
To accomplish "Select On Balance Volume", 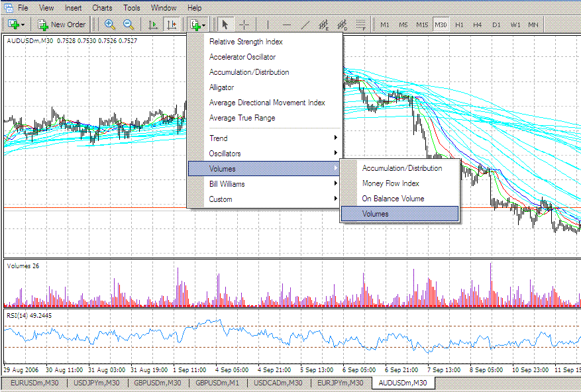I will point(399,199).
